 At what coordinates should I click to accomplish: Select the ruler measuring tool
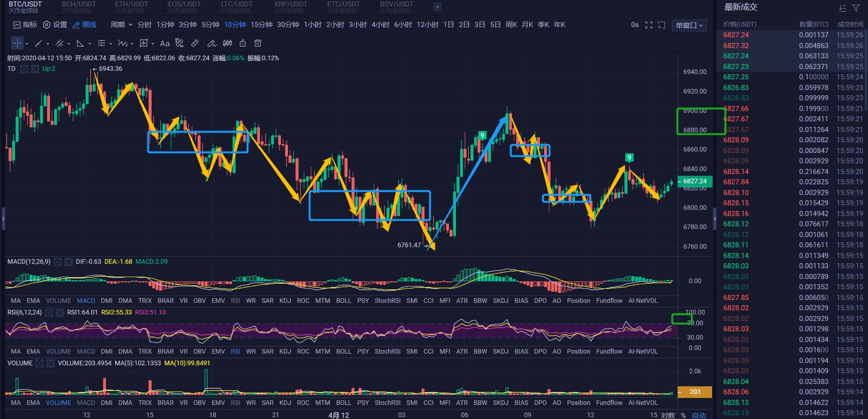pyautogui.click(x=195, y=43)
